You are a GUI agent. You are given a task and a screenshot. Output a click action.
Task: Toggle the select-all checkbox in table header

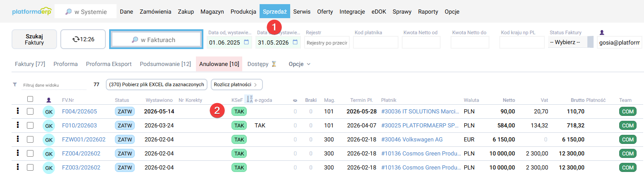pos(30,99)
